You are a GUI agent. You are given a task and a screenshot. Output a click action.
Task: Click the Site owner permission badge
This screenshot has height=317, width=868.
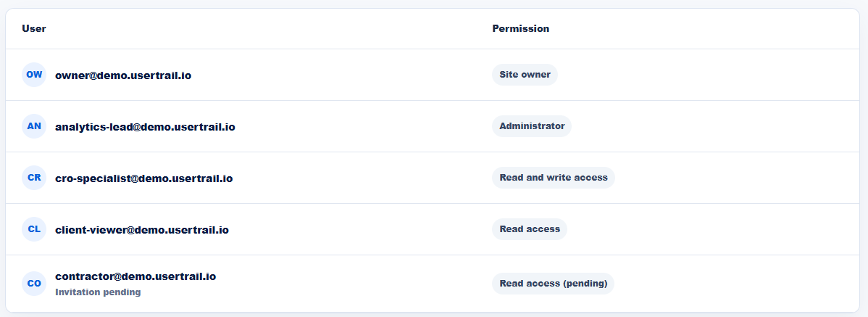pos(525,75)
